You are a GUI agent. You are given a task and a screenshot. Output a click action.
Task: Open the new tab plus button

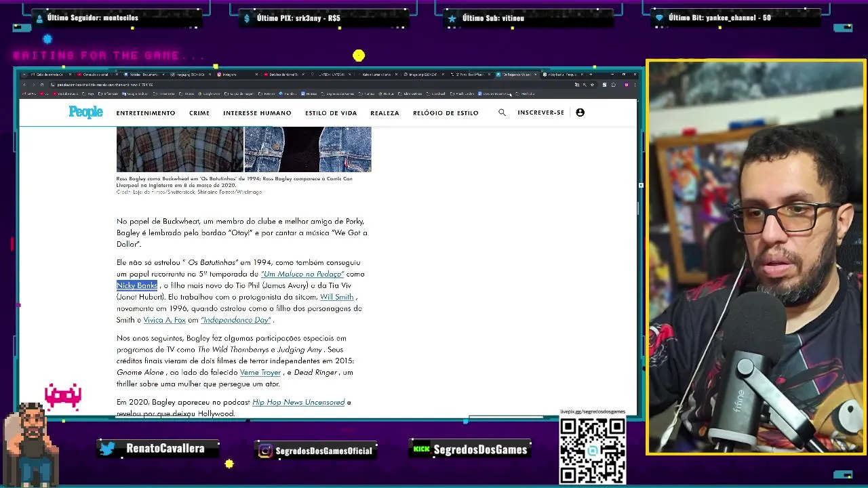[x=591, y=75]
